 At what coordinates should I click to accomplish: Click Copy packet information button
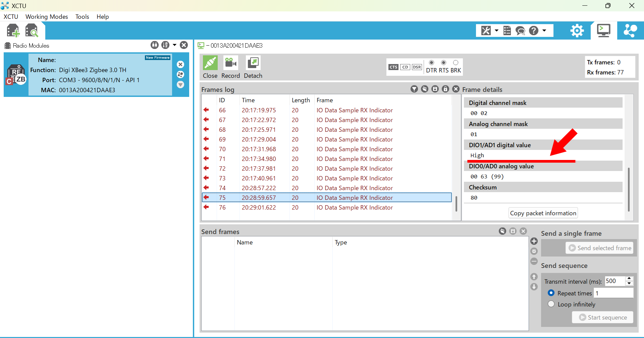tap(543, 213)
